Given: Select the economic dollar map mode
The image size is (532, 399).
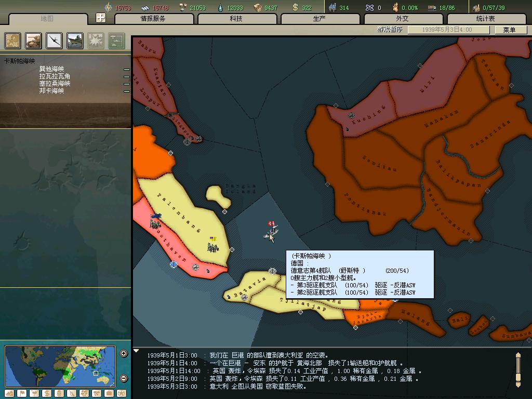Looking at the screenshot, I should (x=46, y=394).
